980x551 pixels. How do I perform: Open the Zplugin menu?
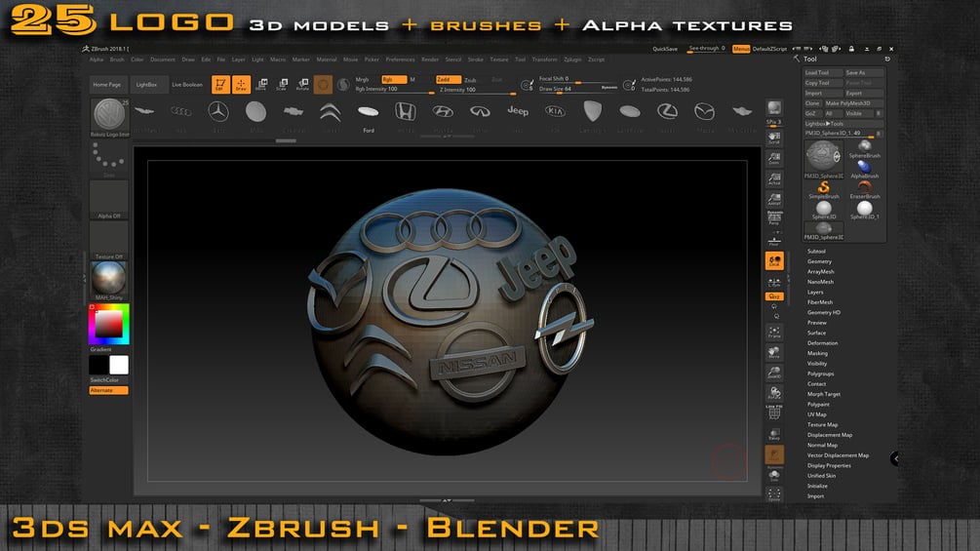click(x=572, y=59)
